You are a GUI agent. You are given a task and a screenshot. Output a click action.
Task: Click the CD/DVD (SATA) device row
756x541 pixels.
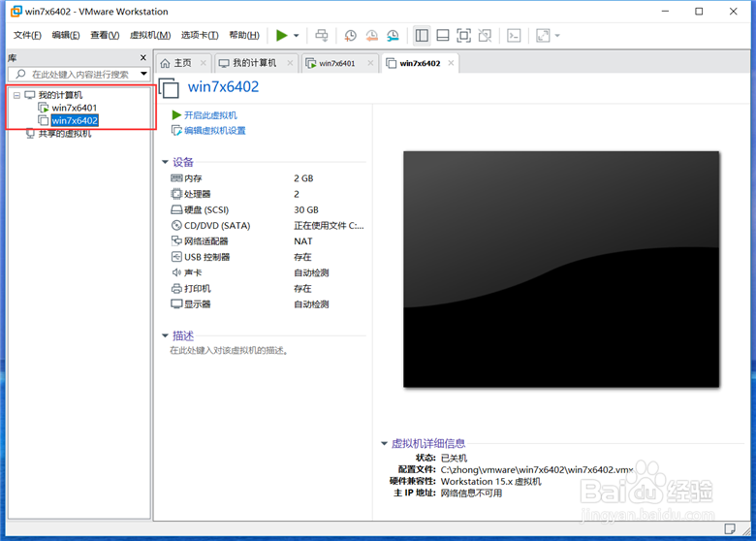268,226
